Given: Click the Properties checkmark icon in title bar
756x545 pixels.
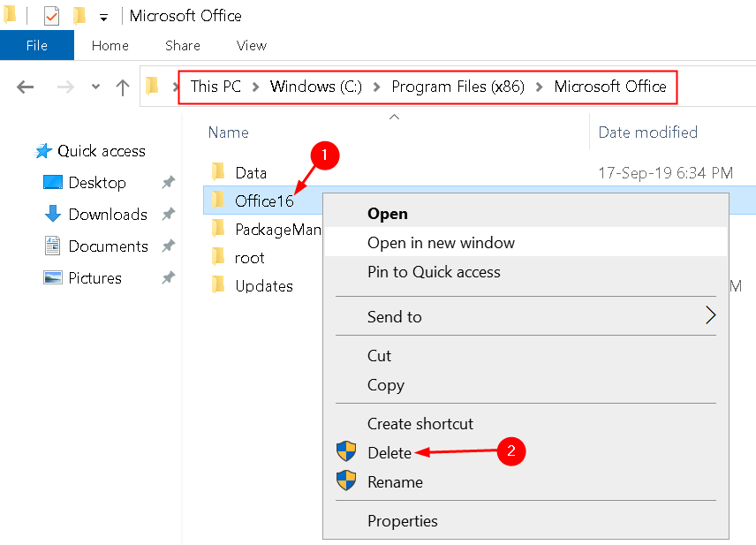Looking at the screenshot, I should [51, 17].
